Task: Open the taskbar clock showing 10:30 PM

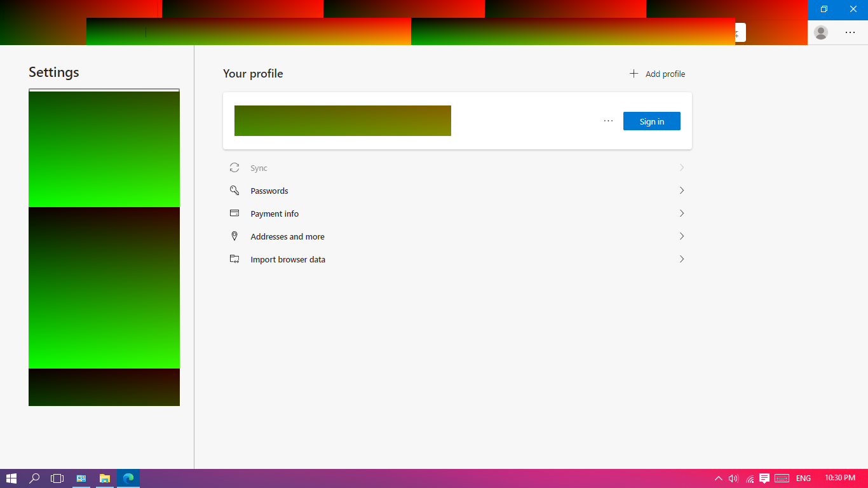Action: point(840,478)
